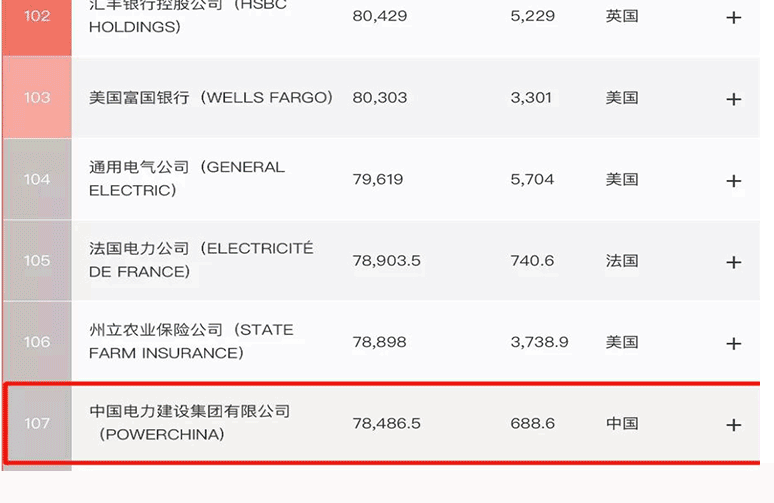Click PowerChina revenue value 78,486.5

(x=386, y=423)
